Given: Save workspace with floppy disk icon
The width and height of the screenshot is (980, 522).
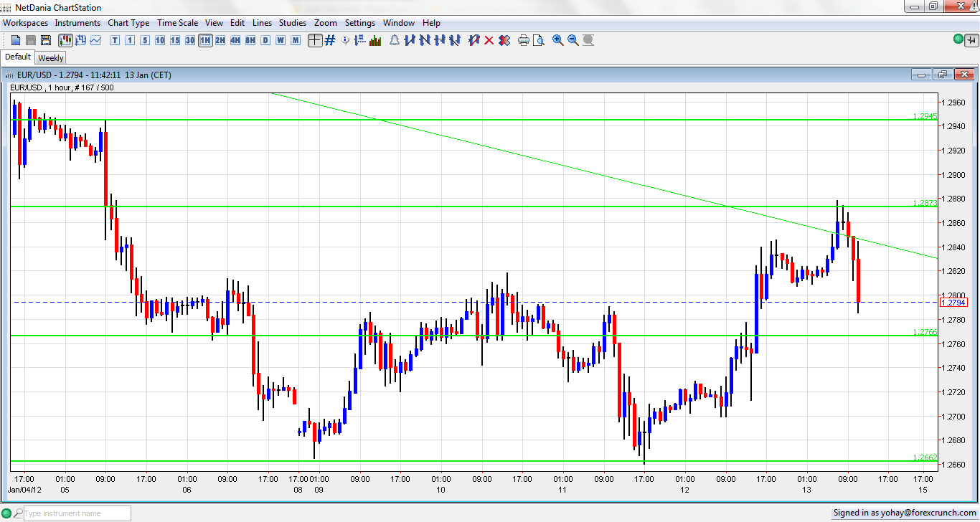Looking at the screenshot, I should point(45,40).
